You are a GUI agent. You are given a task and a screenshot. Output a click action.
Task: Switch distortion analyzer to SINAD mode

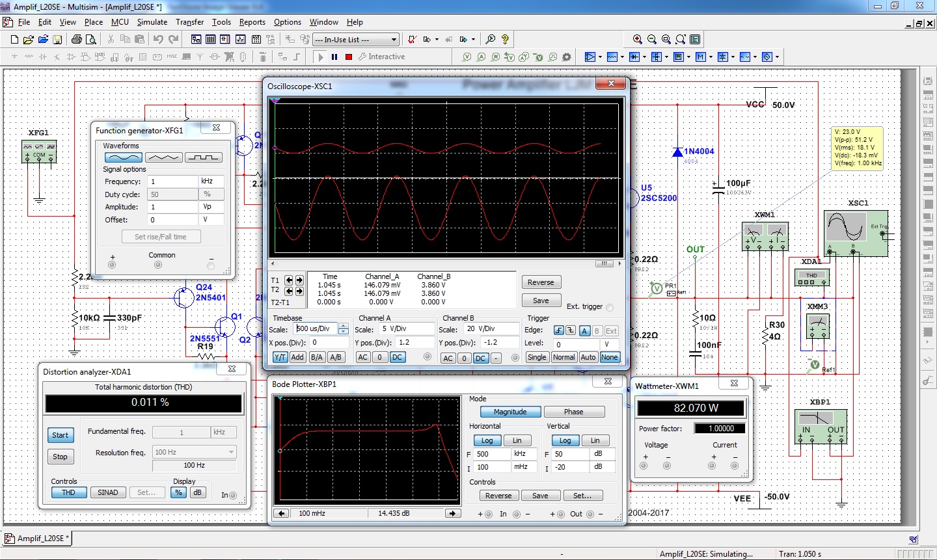tap(108, 492)
